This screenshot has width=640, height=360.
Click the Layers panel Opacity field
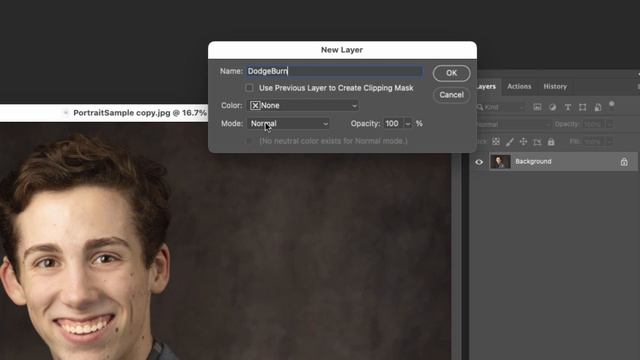[593, 124]
